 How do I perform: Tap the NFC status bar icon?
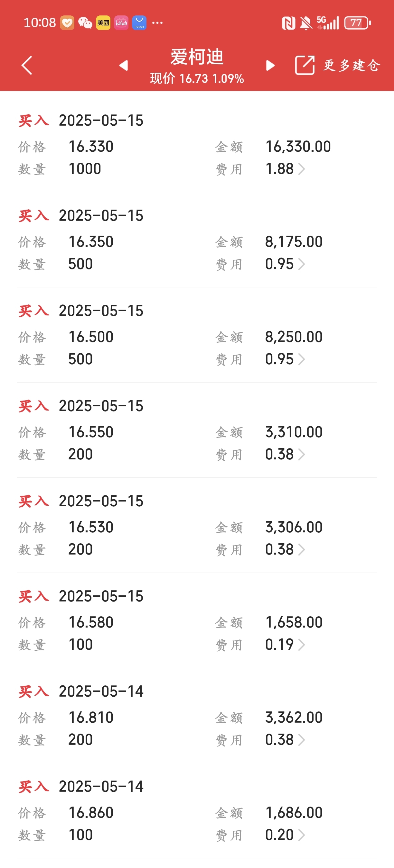click(x=288, y=23)
